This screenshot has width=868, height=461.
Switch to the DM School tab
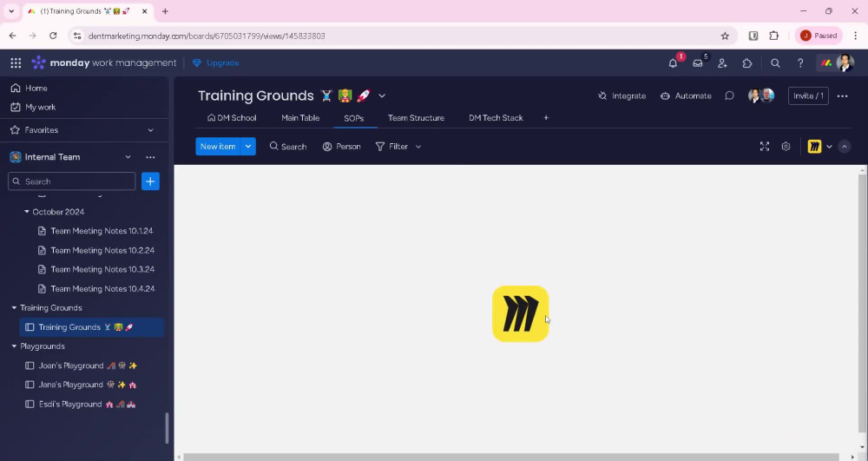pyautogui.click(x=232, y=118)
